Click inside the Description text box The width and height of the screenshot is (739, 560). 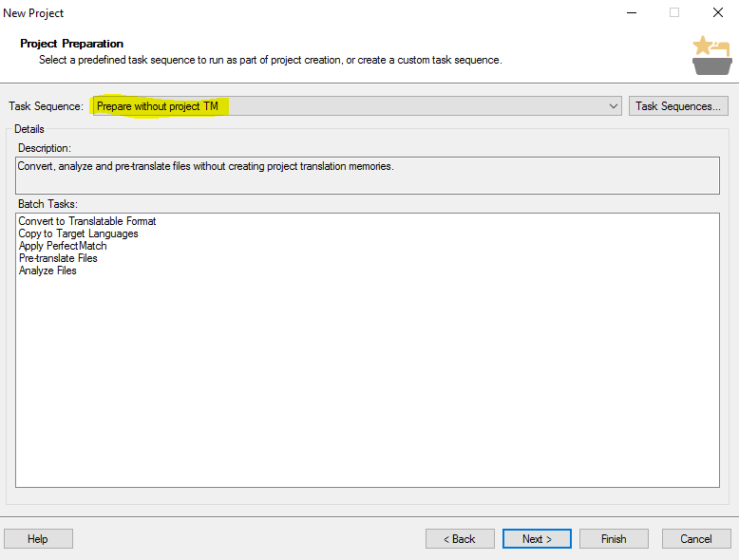pos(368,176)
